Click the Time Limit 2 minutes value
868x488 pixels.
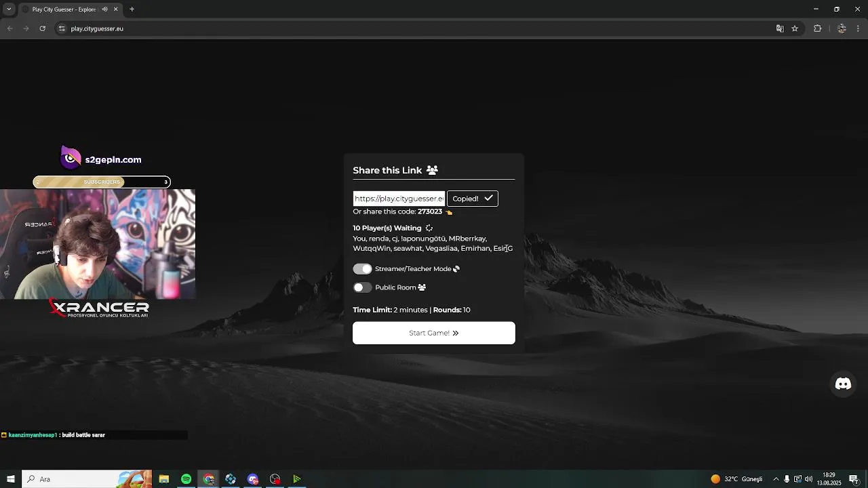tap(410, 310)
